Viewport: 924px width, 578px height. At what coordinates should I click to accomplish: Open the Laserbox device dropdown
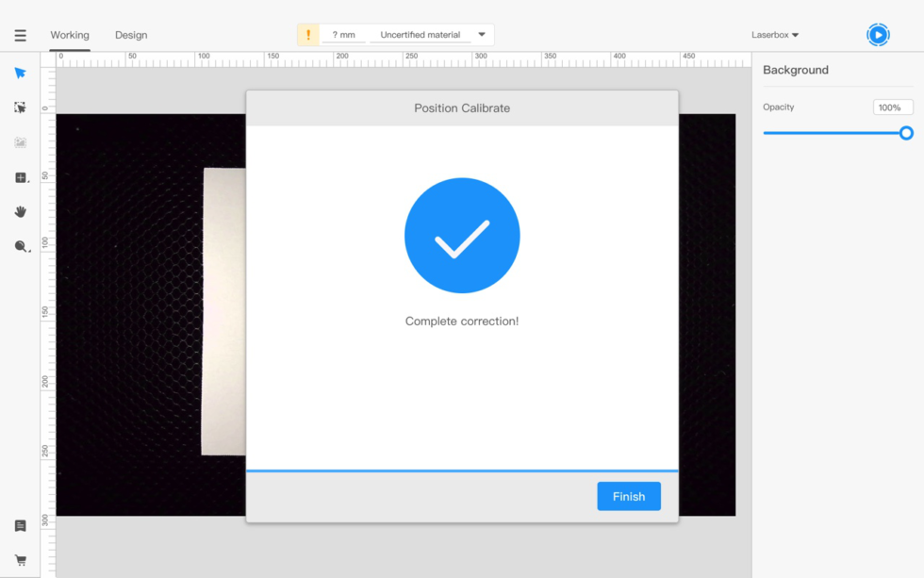coord(775,35)
